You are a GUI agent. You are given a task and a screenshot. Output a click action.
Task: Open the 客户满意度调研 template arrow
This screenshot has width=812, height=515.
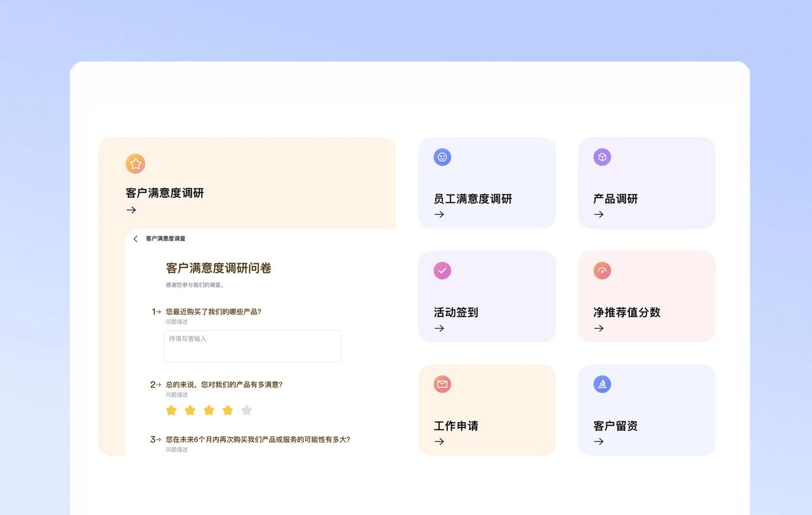pyautogui.click(x=131, y=210)
